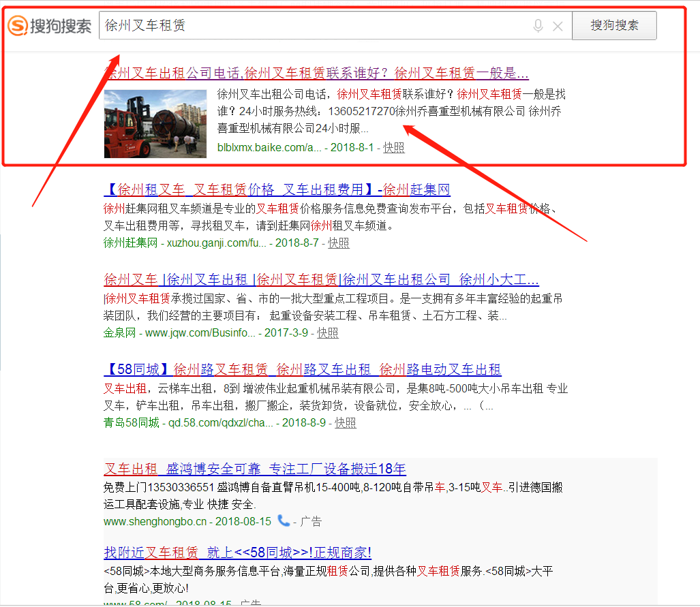Click the www.shenghongbo.cn URL text
Screen dimensions: 700x607
tap(155, 521)
